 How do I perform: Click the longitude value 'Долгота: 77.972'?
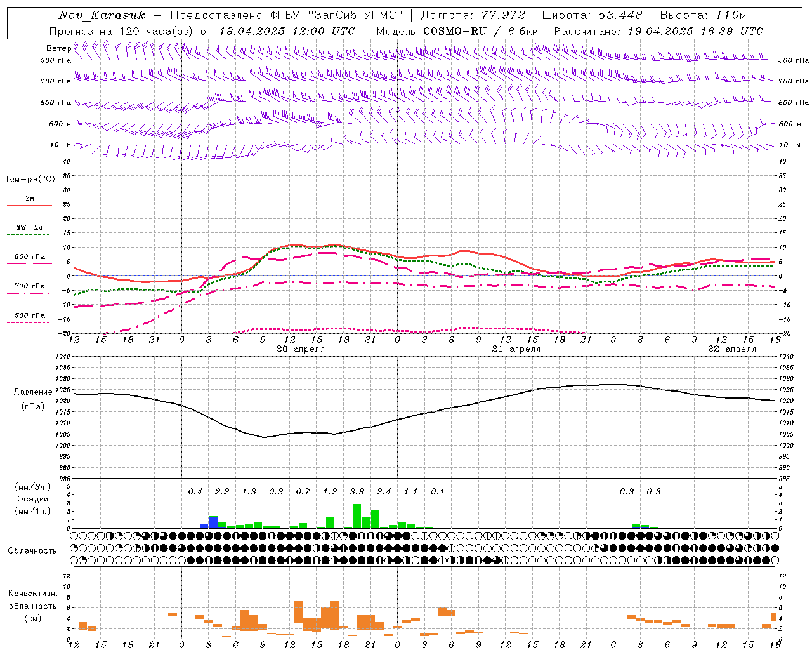coord(473,15)
